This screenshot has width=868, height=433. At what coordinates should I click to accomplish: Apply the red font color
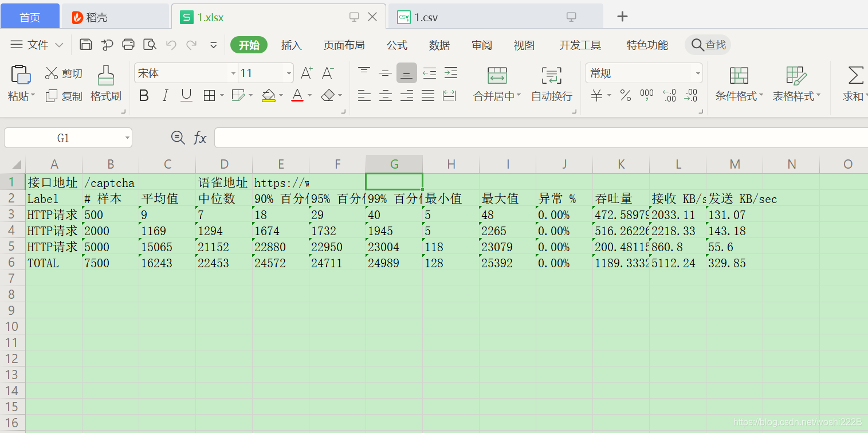pyautogui.click(x=297, y=96)
